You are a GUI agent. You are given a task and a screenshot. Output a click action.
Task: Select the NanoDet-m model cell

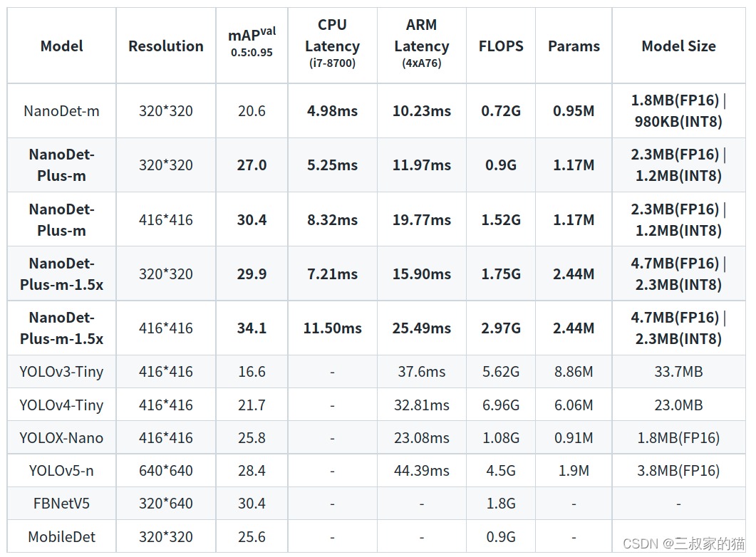62,111
